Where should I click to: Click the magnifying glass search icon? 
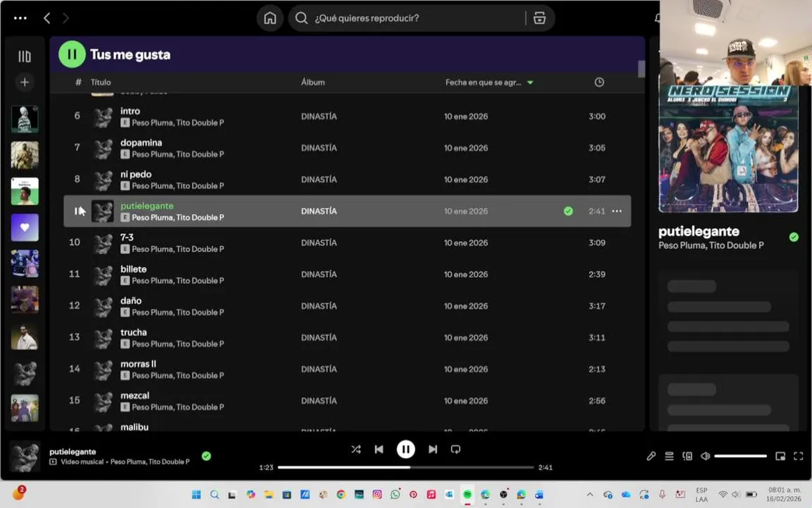pos(301,18)
